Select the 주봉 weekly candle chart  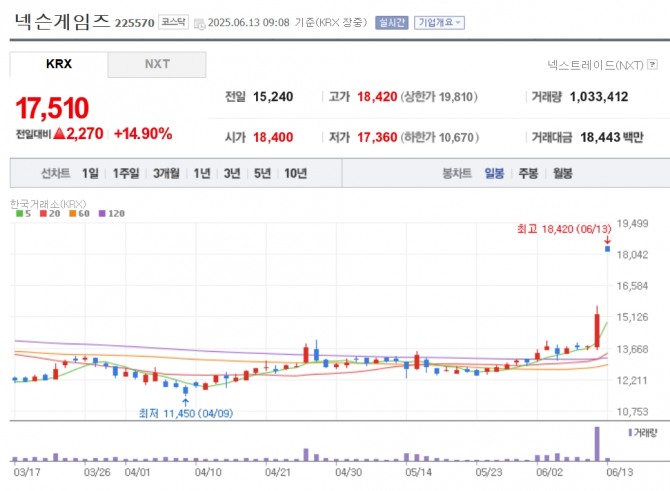coord(528,173)
